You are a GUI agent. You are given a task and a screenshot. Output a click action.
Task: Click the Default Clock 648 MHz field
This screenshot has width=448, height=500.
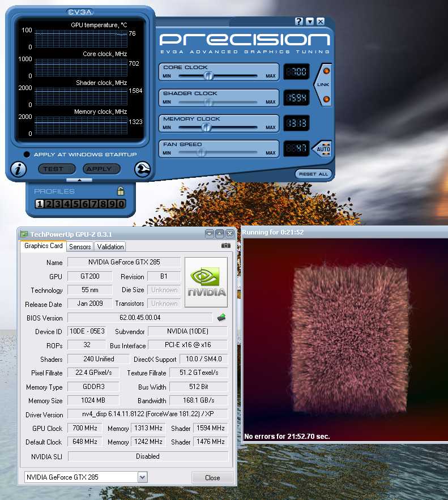(85, 442)
